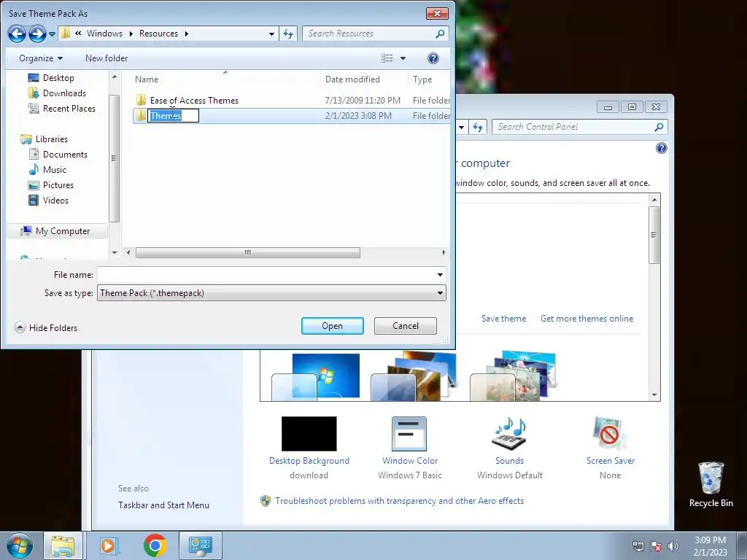Create a New folder
The height and width of the screenshot is (560, 747).
pos(107,58)
